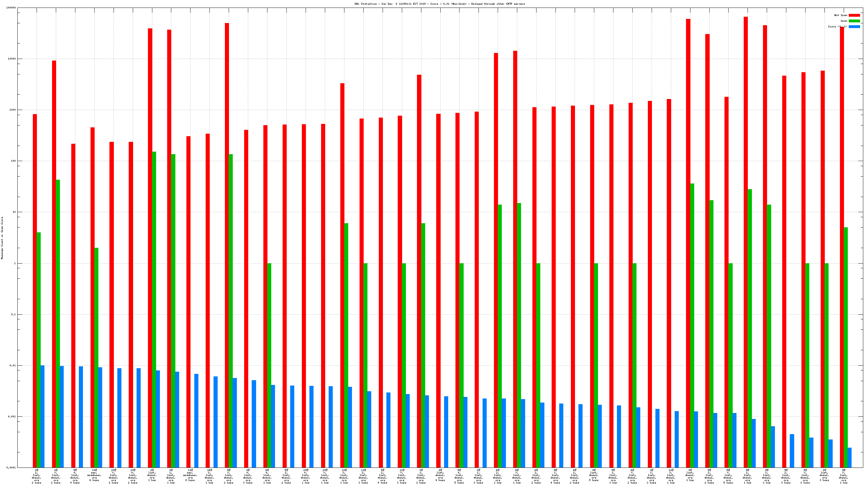868x488 pixels.
Task: Click the 0.0001 y-axis tick label
Action: point(11,468)
